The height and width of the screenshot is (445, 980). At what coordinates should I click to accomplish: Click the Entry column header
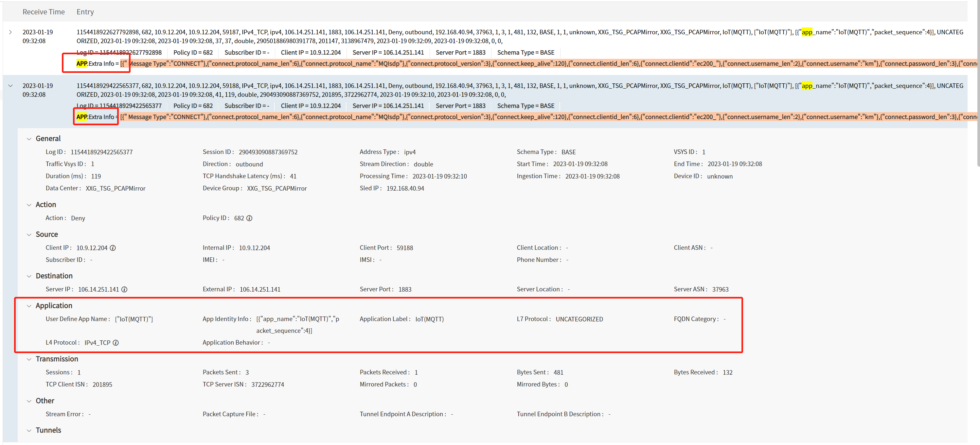point(85,12)
